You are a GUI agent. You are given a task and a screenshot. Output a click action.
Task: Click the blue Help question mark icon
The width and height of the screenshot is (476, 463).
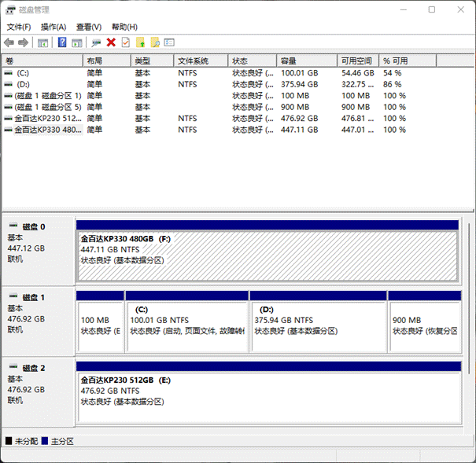(62, 42)
